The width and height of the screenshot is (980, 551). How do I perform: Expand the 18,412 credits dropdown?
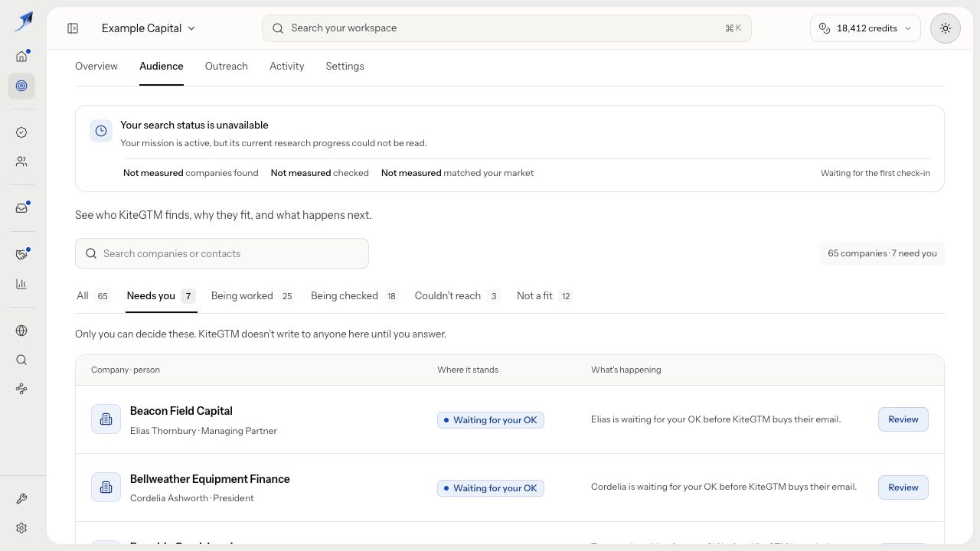point(865,28)
